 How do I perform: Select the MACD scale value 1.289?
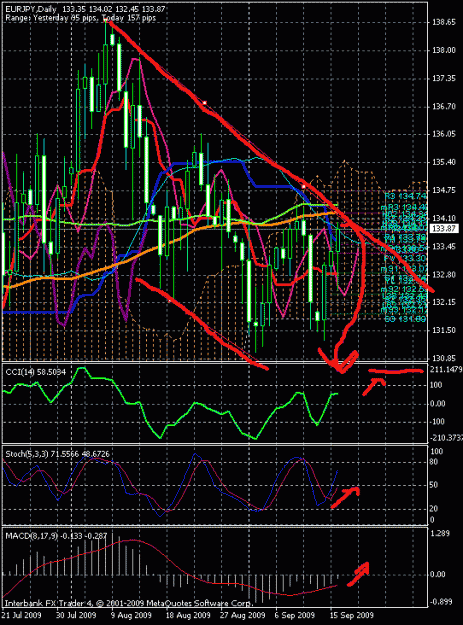440,534
